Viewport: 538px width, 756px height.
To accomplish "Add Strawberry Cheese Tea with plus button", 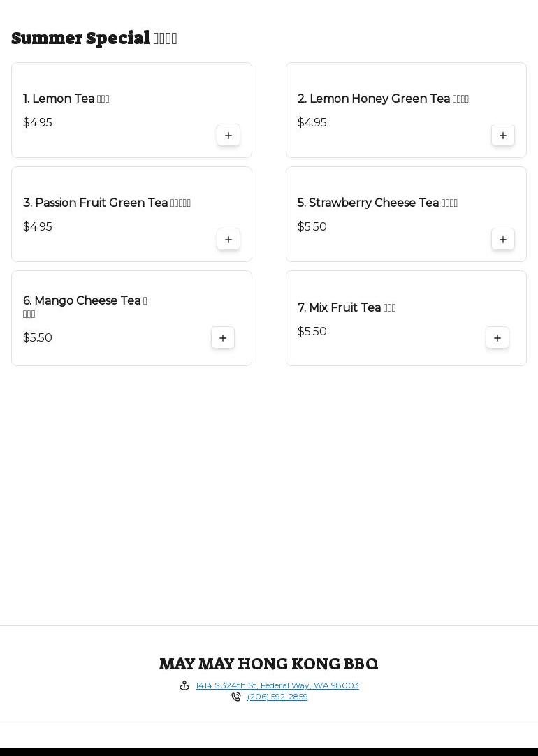I will point(503,240).
